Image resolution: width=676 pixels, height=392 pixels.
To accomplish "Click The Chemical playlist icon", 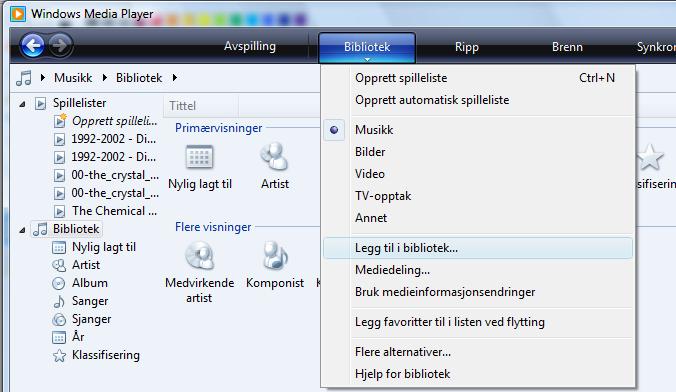I will coord(59,211).
